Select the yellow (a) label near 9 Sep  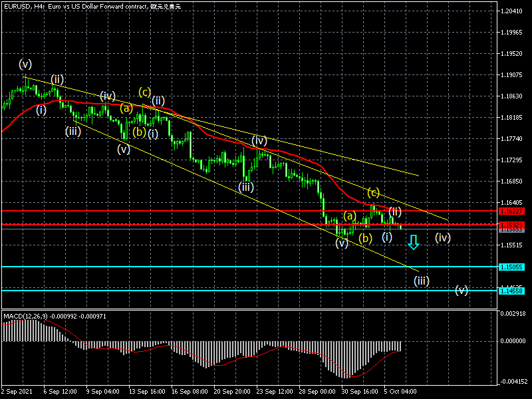127,108
